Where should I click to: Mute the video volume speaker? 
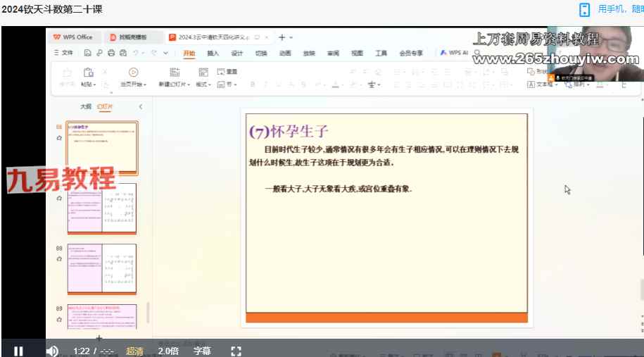pos(52,351)
